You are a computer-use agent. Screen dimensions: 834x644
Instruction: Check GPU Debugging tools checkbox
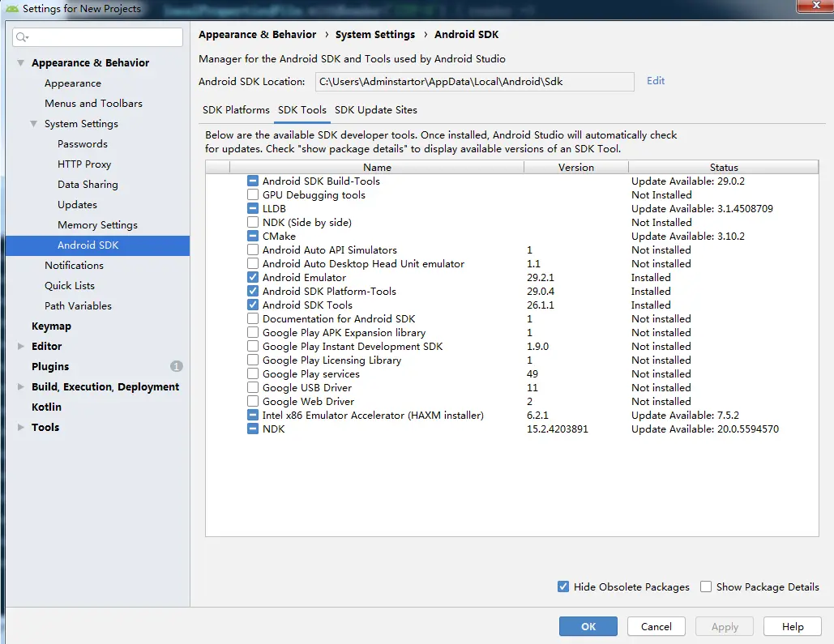pos(253,195)
